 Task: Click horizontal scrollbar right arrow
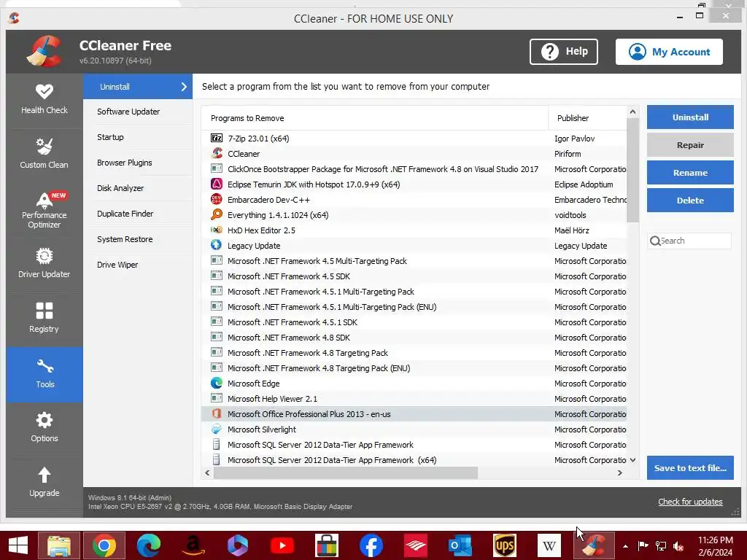619,472
